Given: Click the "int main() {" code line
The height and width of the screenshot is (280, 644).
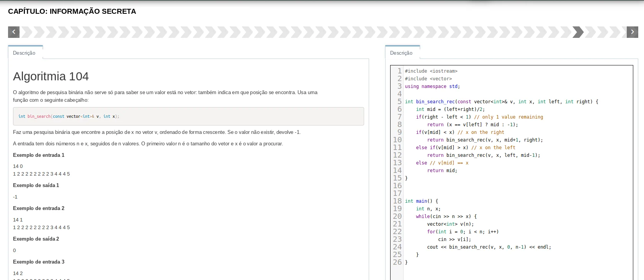Looking at the screenshot, I should (x=422, y=201).
